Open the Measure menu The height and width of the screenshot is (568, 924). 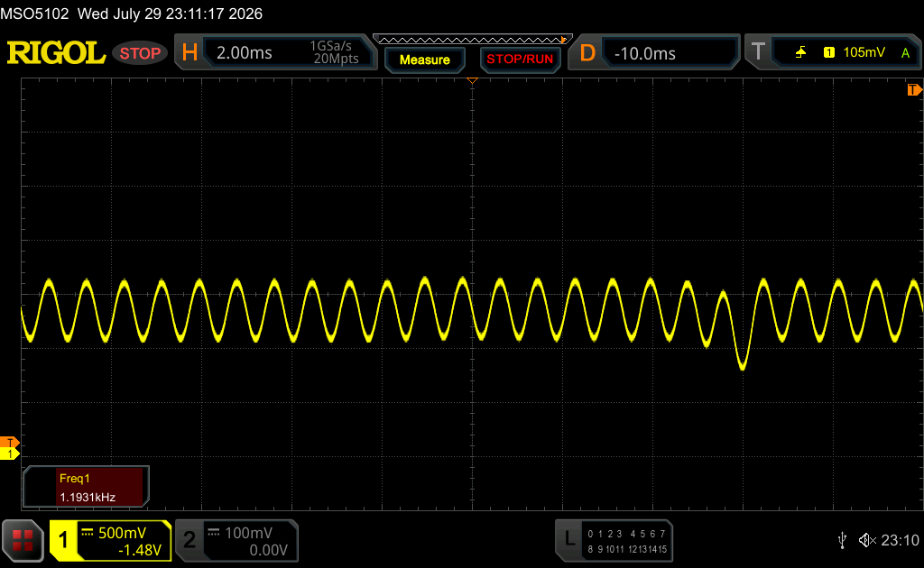tap(425, 60)
